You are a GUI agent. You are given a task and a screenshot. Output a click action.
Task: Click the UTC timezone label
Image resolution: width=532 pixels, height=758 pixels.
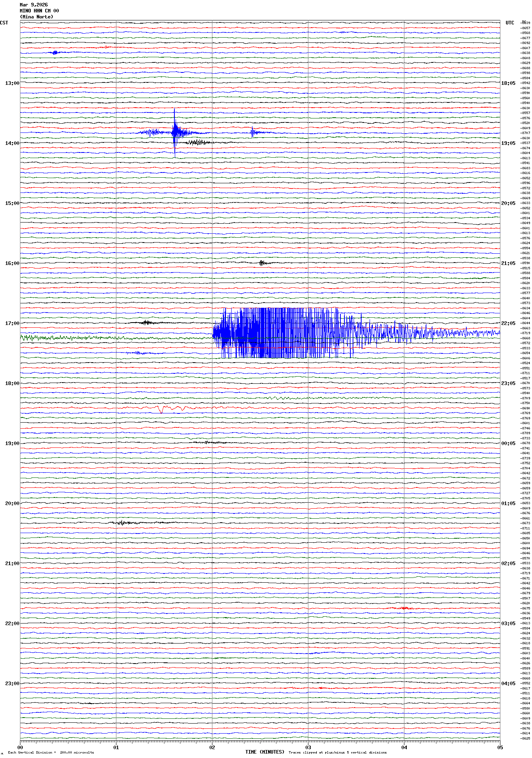510,23
